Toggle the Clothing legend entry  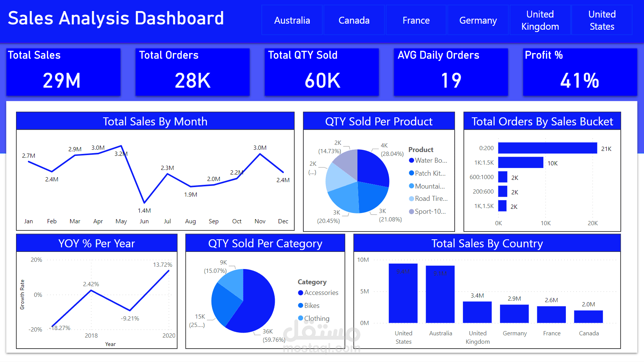click(317, 318)
